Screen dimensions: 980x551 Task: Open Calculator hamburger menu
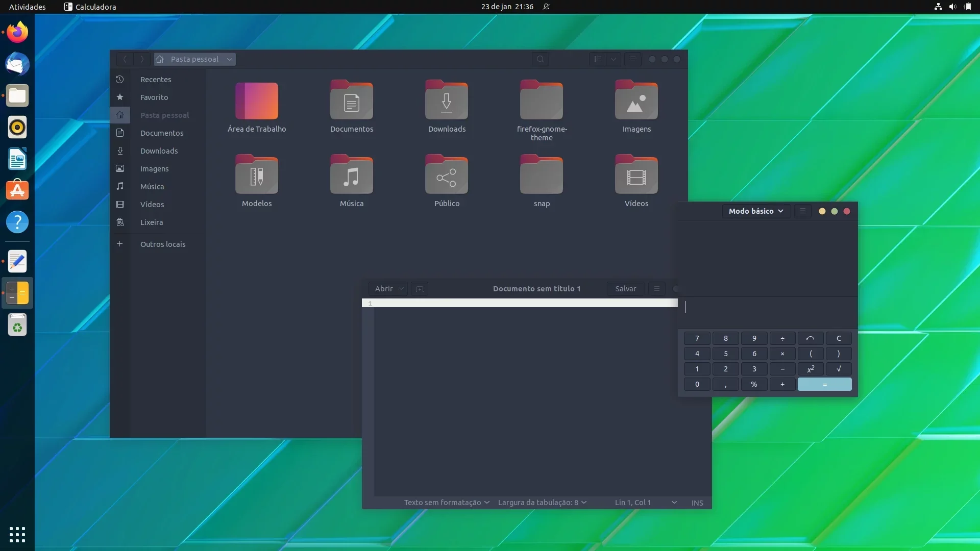[x=803, y=211]
